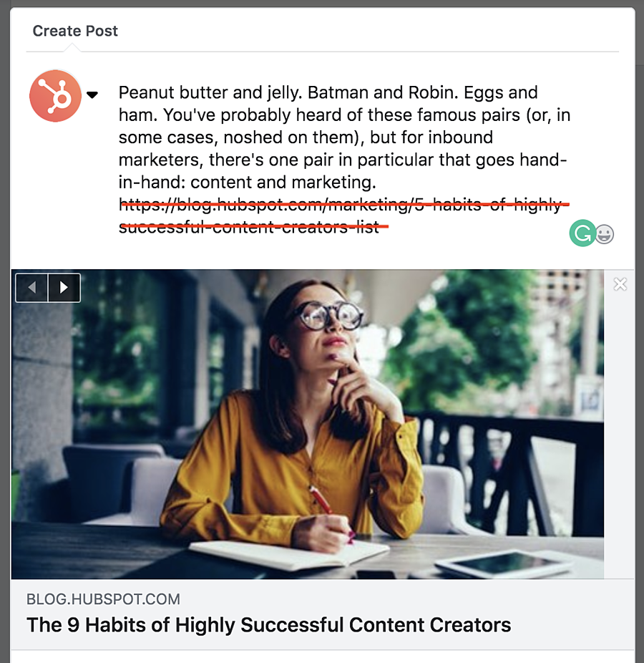Select the Create Post tab header
The image size is (644, 663).
pos(75,31)
